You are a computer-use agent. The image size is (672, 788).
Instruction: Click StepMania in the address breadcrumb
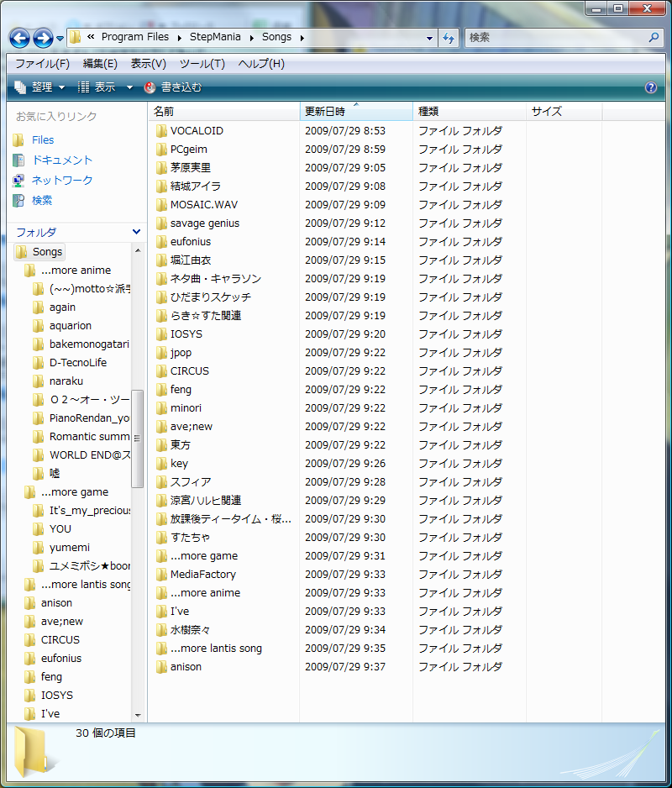(x=215, y=37)
